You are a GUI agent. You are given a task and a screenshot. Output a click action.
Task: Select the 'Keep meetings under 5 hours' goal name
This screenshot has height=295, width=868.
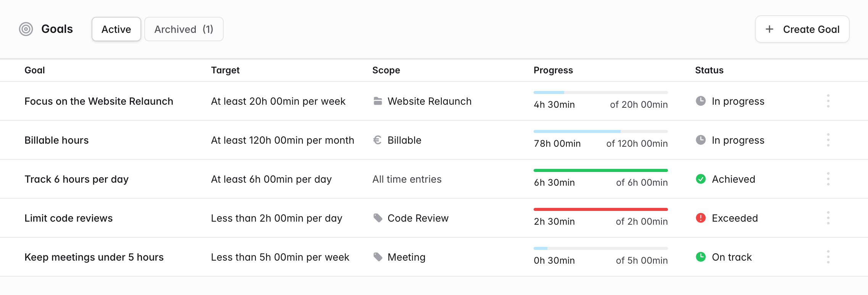click(94, 257)
